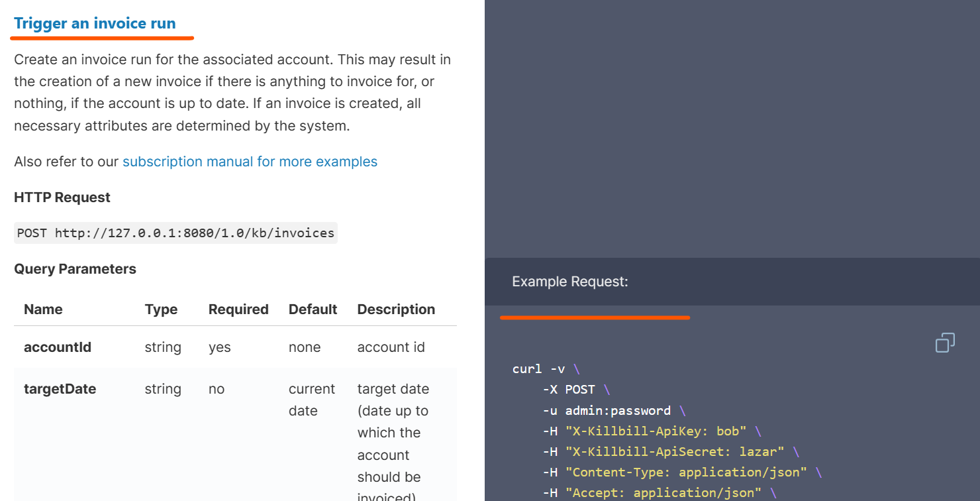Image resolution: width=980 pixels, height=501 pixels.
Task: Click the Query Parameters section heading
Action: [x=75, y=268]
